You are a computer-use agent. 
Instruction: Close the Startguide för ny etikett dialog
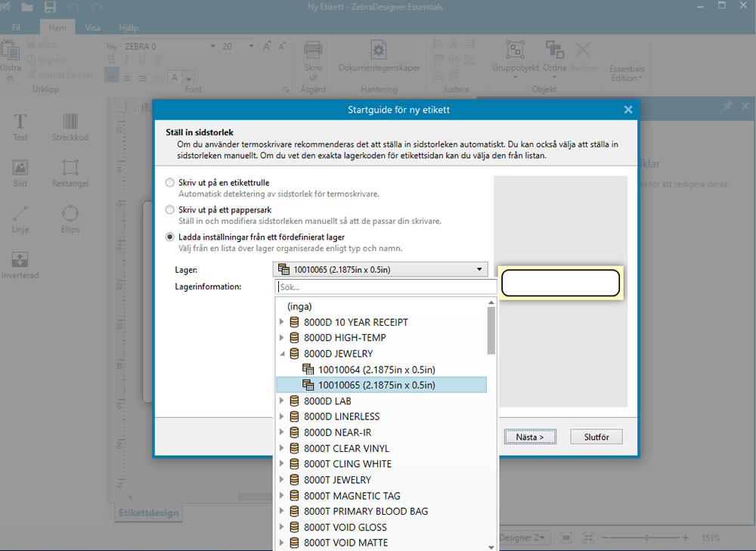627,110
